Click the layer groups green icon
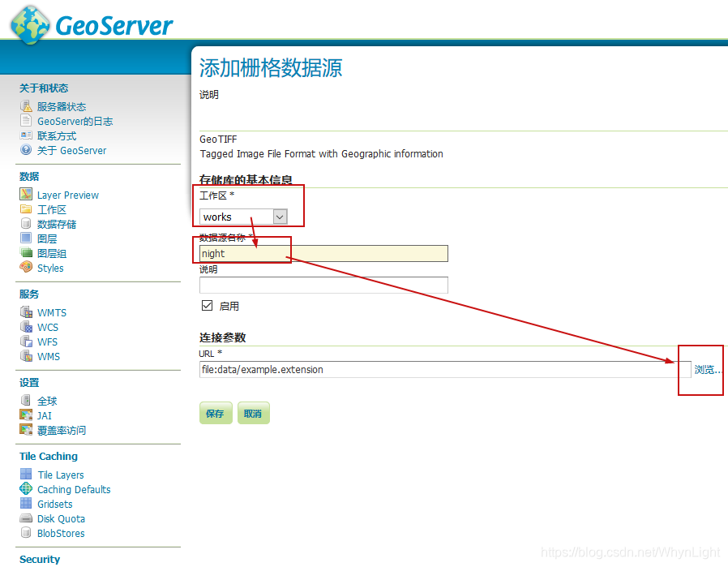 tap(26, 252)
